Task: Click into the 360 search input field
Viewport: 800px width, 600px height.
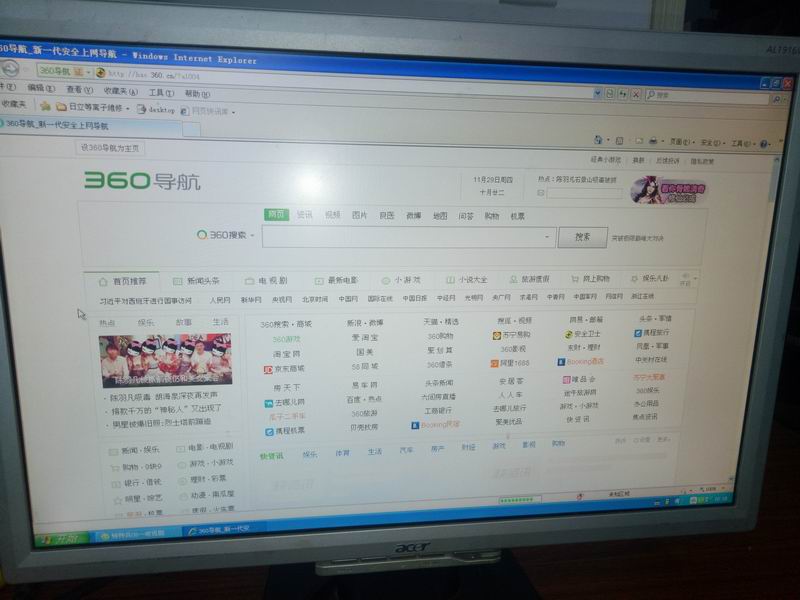Action: click(x=408, y=237)
